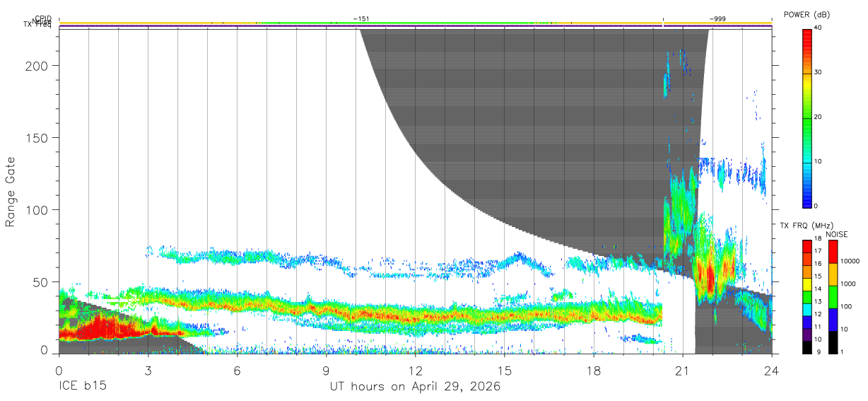This screenshot has height=401, width=868.
Task: Click the 100 label on NOISE scale
Action: (845, 307)
